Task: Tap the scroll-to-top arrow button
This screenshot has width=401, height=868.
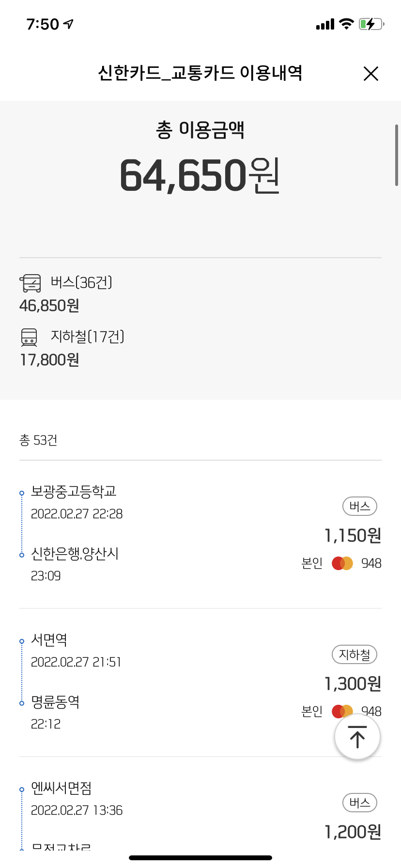Action: click(357, 737)
